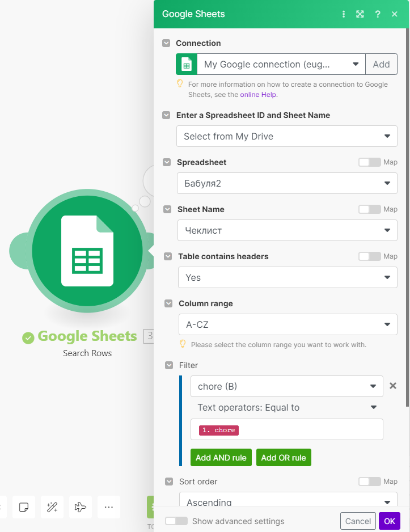410x532 pixels.
Task: Collapse the Sheet Name field section
Action: (x=167, y=209)
